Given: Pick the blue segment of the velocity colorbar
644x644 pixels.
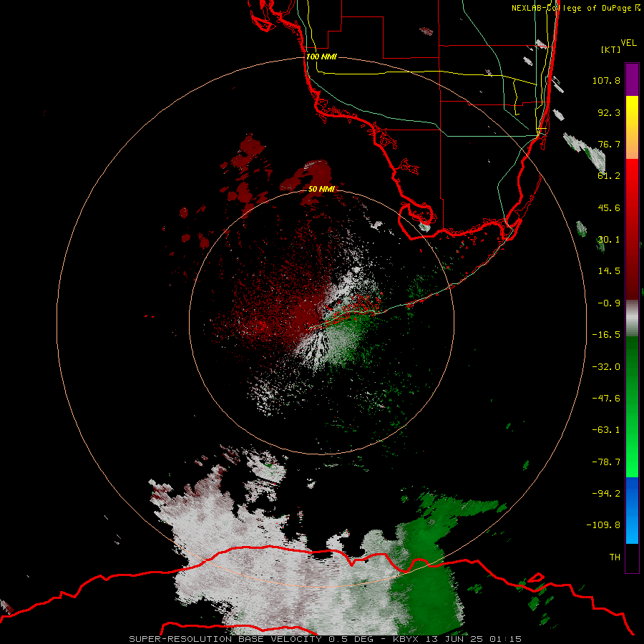Looking at the screenshot, I should click(x=632, y=510).
